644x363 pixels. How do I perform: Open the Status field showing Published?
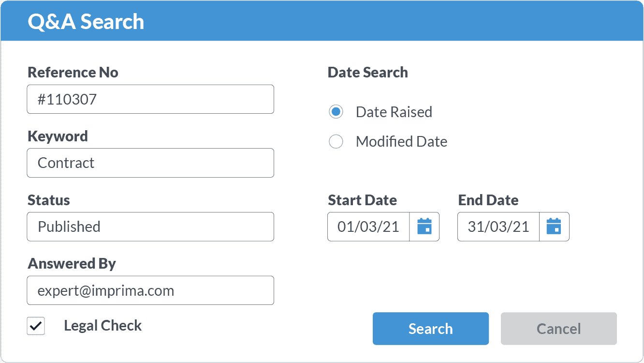point(150,227)
